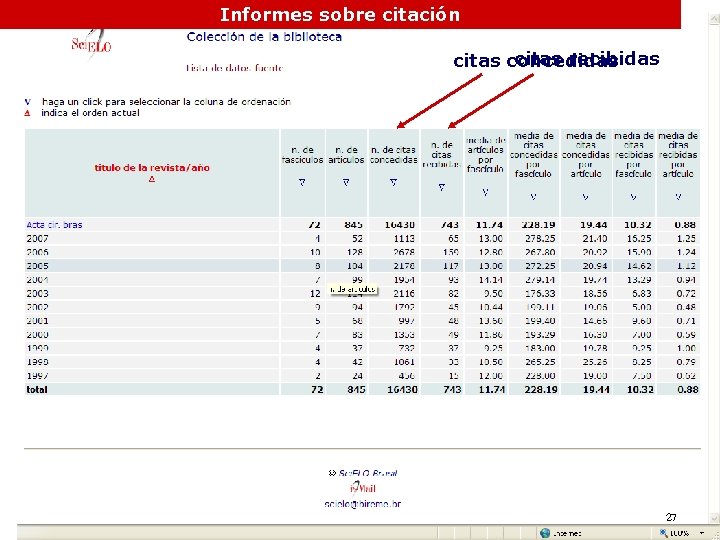The image size is (720, 540).
Task: Sort by media de artículos por fascículo
Action: pos(485,192)
